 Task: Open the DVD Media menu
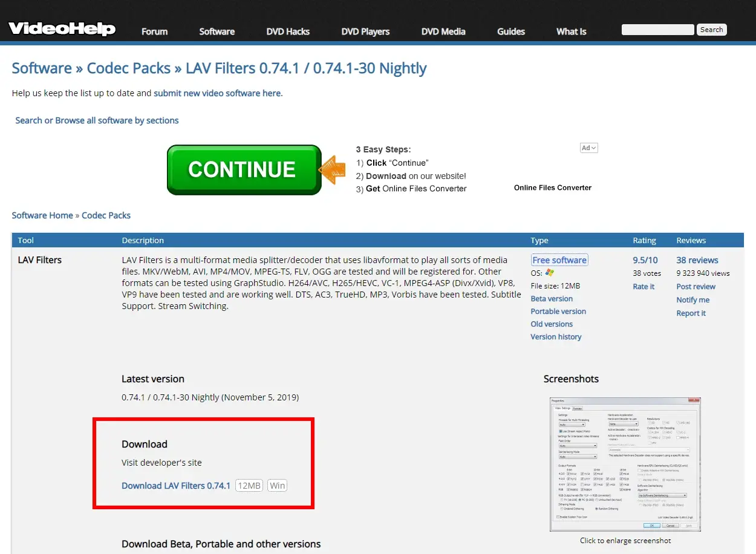(443, 31)
